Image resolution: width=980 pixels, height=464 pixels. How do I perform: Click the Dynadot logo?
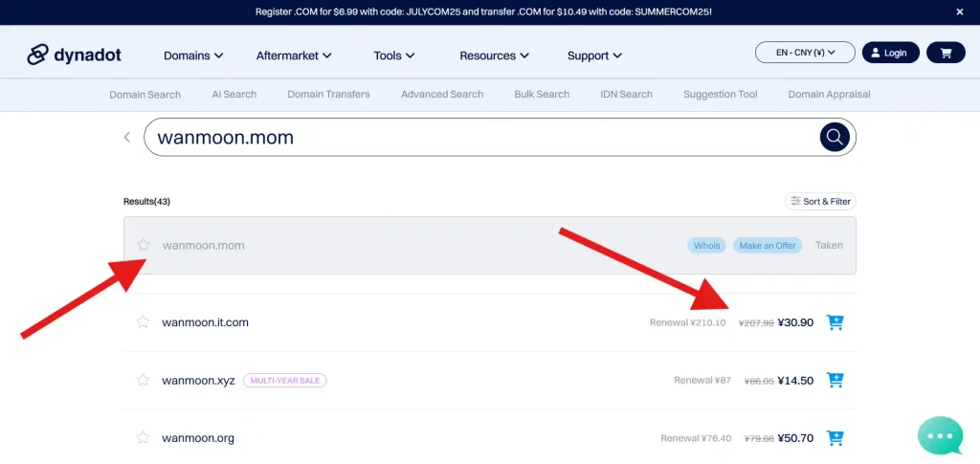pos(75,55)
